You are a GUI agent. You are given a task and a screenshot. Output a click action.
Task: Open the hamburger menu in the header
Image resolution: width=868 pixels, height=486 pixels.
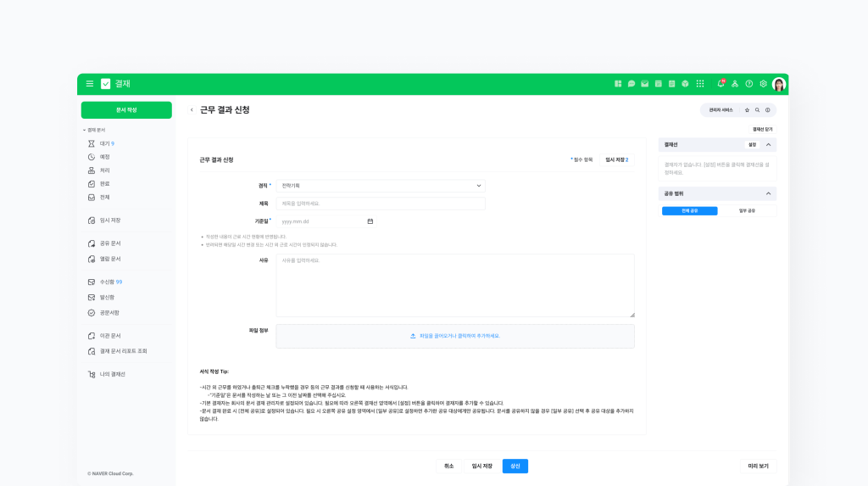(89, 84)
